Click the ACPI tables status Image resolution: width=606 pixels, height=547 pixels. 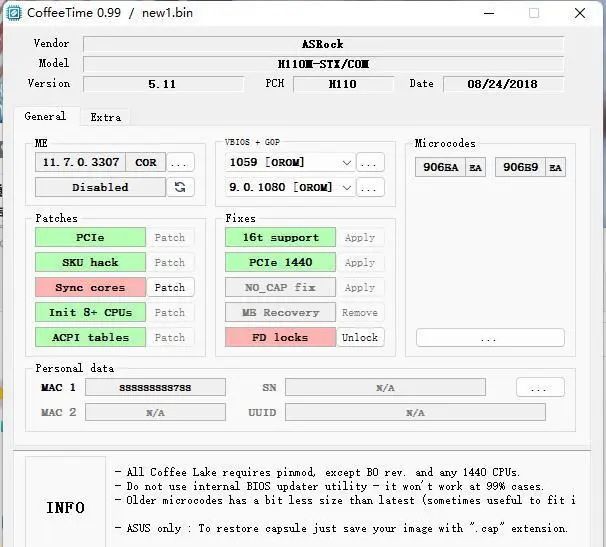pos(90,337)
